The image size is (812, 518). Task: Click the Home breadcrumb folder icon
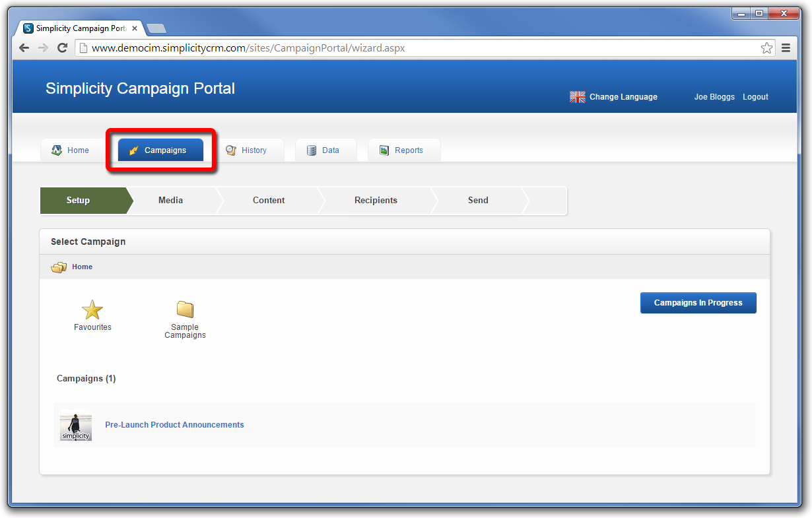pos(59,267)
